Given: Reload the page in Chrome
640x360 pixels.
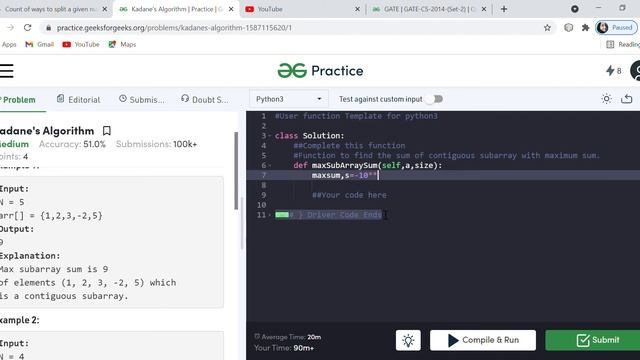Looking at the screenshot, I should (x=27, y=28).
